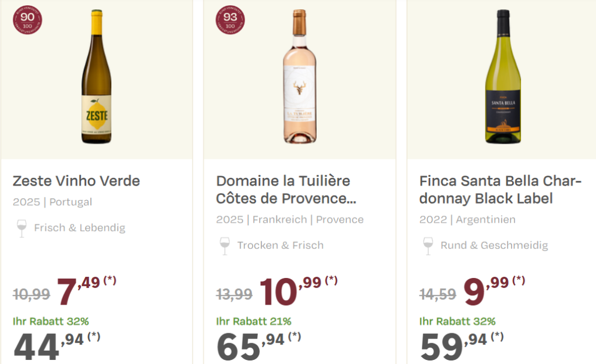
Task: Click the 10,99 sale price
Action: (290, 291)
